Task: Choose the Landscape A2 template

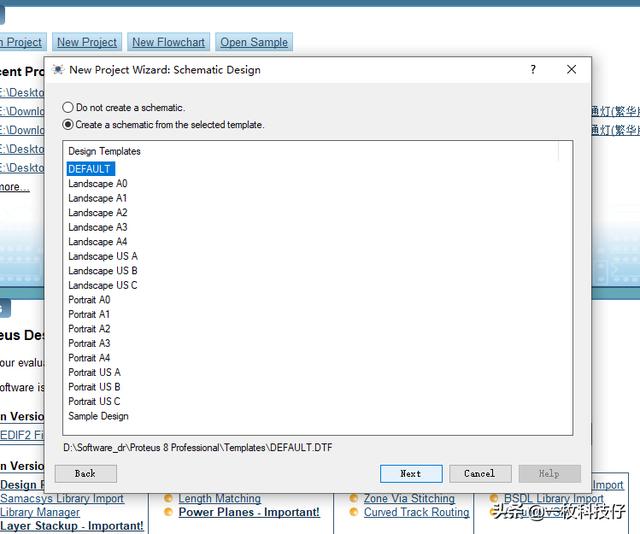Action: click(x=98, y=213)
